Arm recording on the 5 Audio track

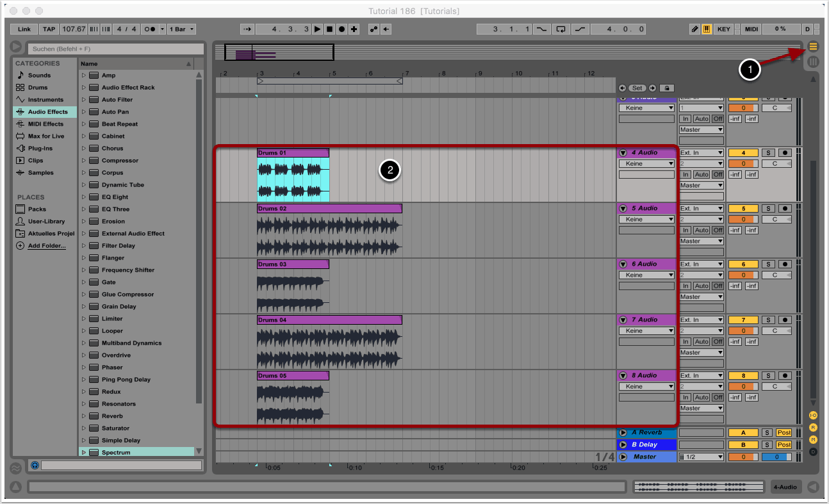pyautogui.click(x=784, y=209)
